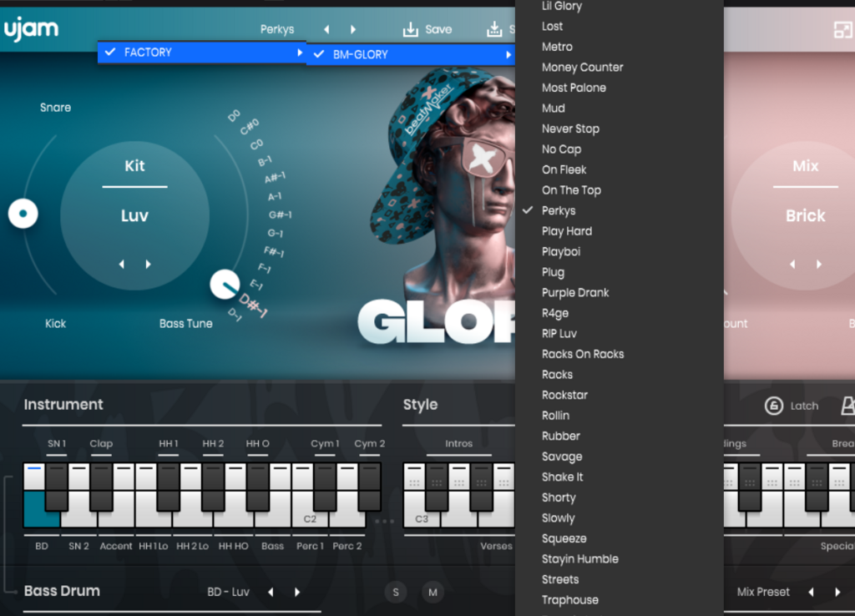
Task: Go to next preset using top right arrow
Action: click(x=353, y=29)
